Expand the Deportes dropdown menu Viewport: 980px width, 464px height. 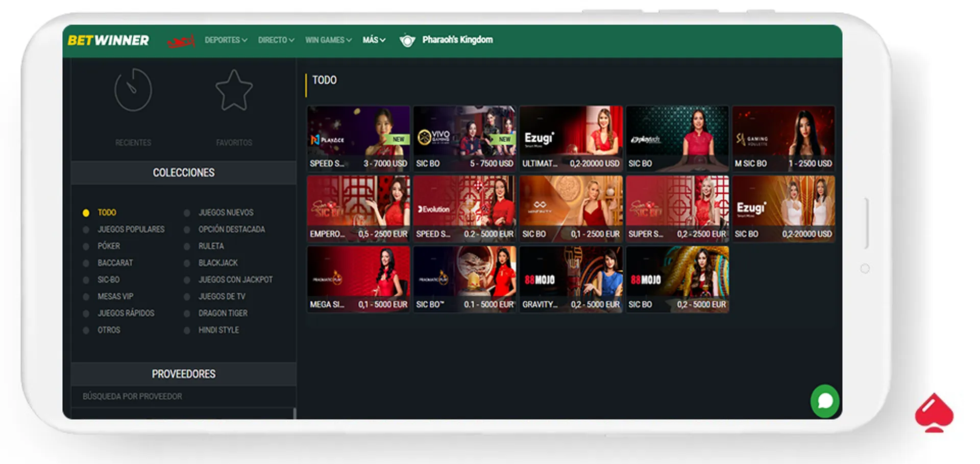coord(226,40)
